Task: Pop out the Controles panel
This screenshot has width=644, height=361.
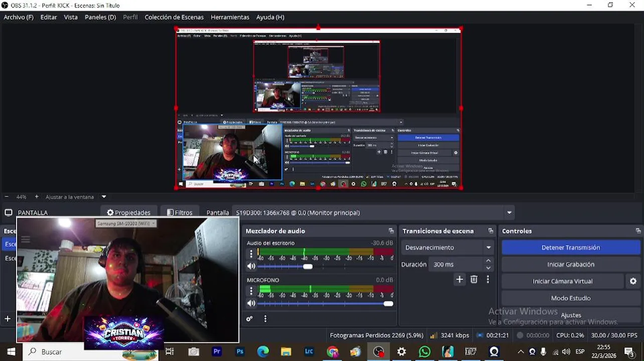Action: (x=638, y=231)
